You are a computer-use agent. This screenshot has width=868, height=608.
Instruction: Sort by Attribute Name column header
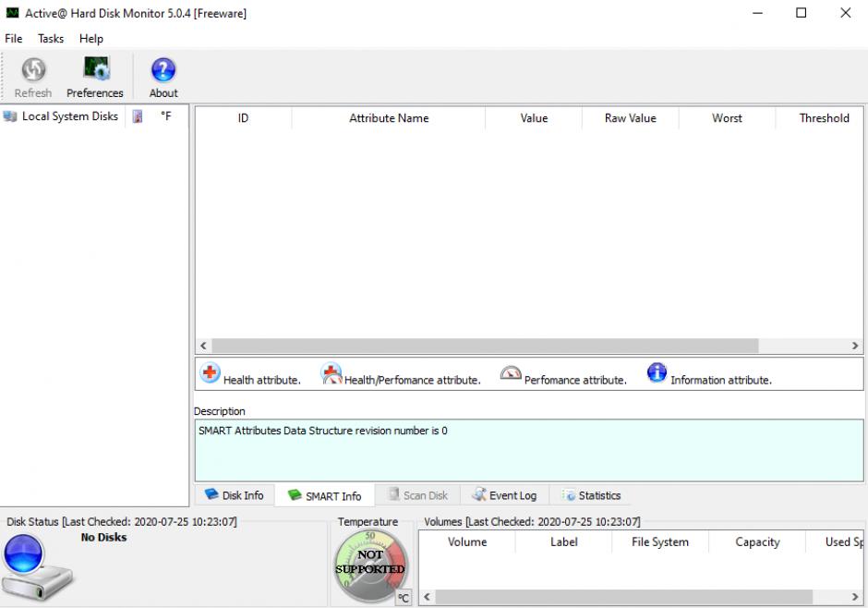[389, 118]
